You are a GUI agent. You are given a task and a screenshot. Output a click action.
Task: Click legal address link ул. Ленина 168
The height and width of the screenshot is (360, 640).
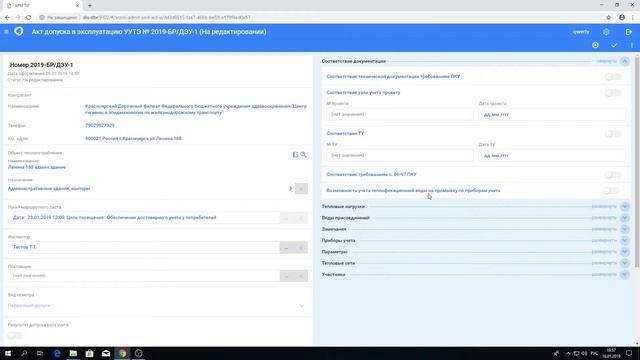[x=133, y=138]
